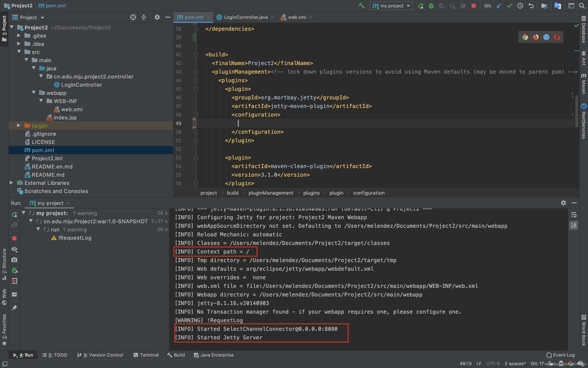Open the 9: Version Control tool window
This screenshot has width=588, height=368.
100,355
